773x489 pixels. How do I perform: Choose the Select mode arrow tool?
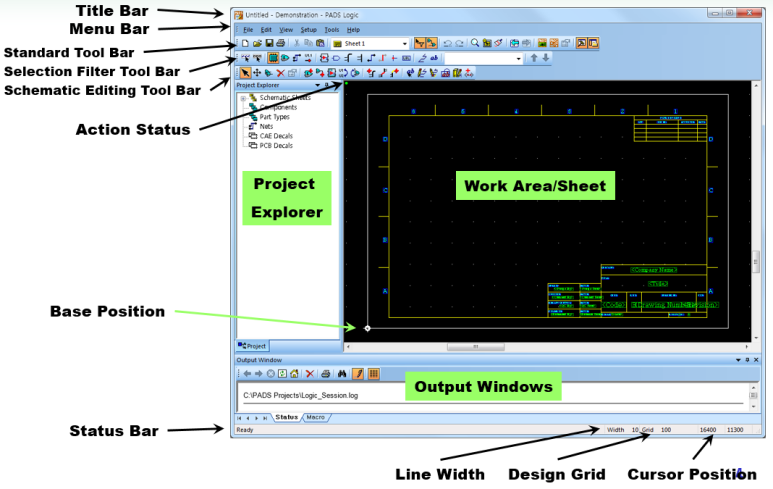[246, 73]
